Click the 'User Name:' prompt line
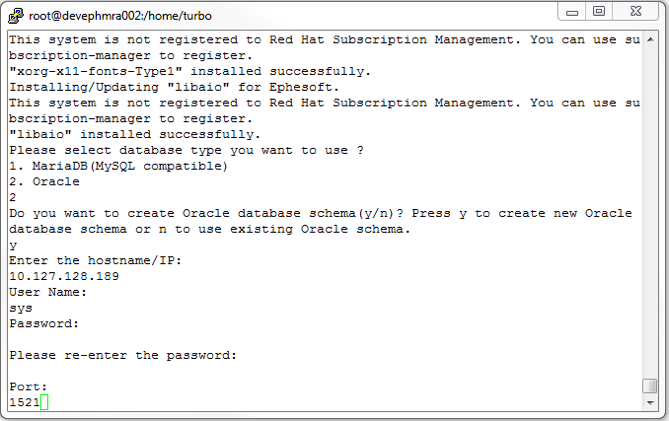Screen dimensions: 669x421 (x=48, y=292)
